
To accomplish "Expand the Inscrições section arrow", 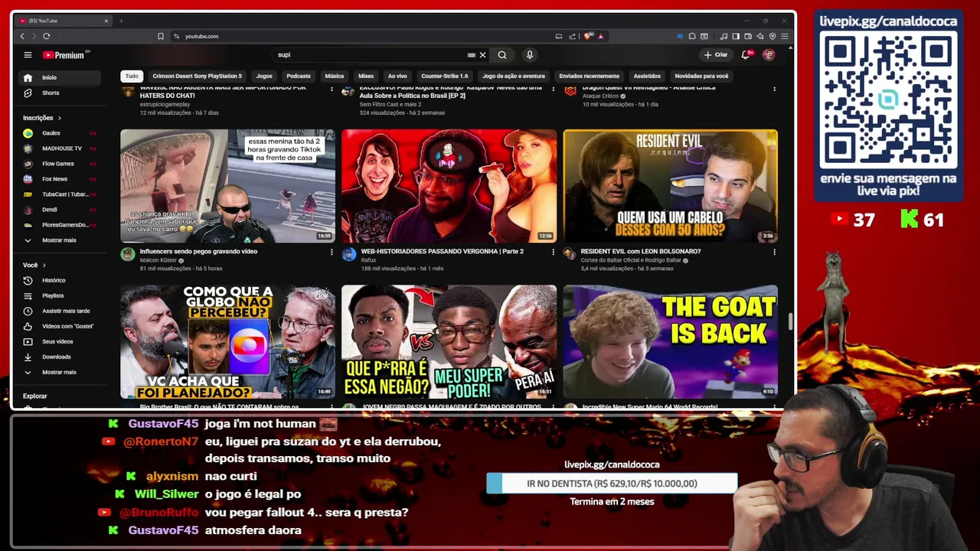I will point(59,118).
